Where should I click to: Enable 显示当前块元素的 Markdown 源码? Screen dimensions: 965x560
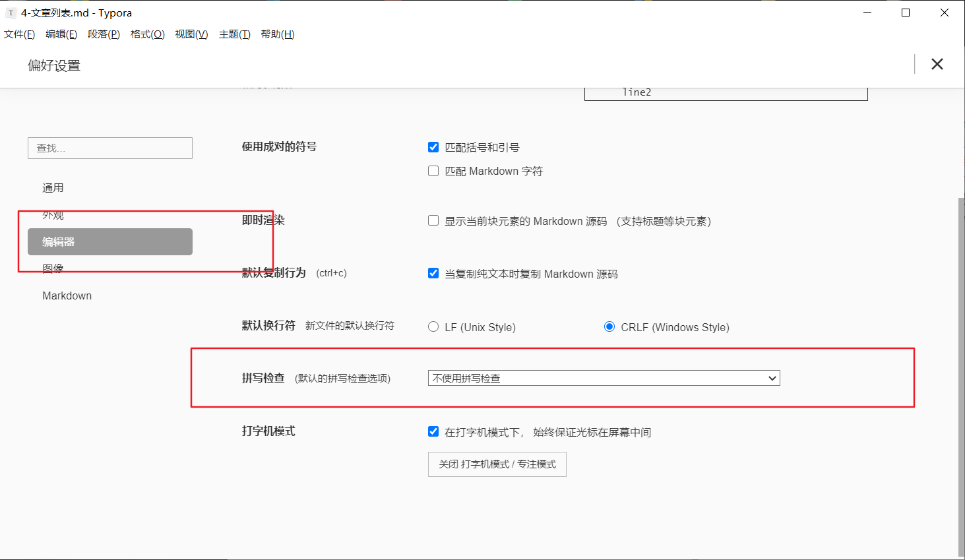(x=433, y=221)
